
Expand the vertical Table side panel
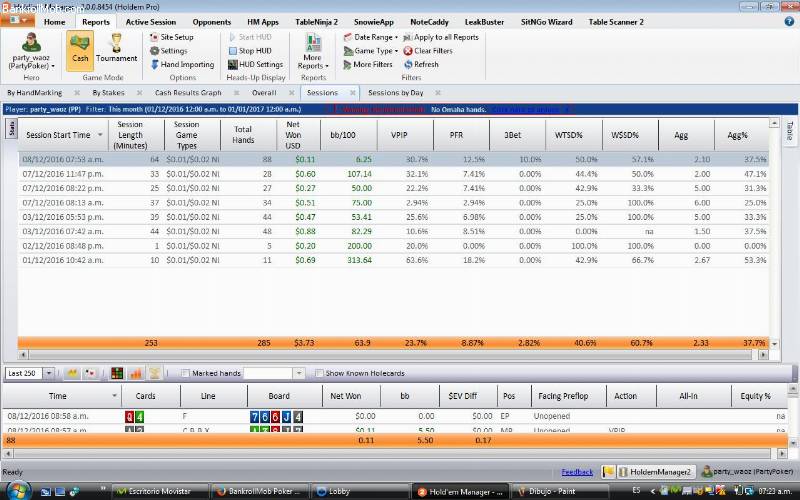pos(789,131)
